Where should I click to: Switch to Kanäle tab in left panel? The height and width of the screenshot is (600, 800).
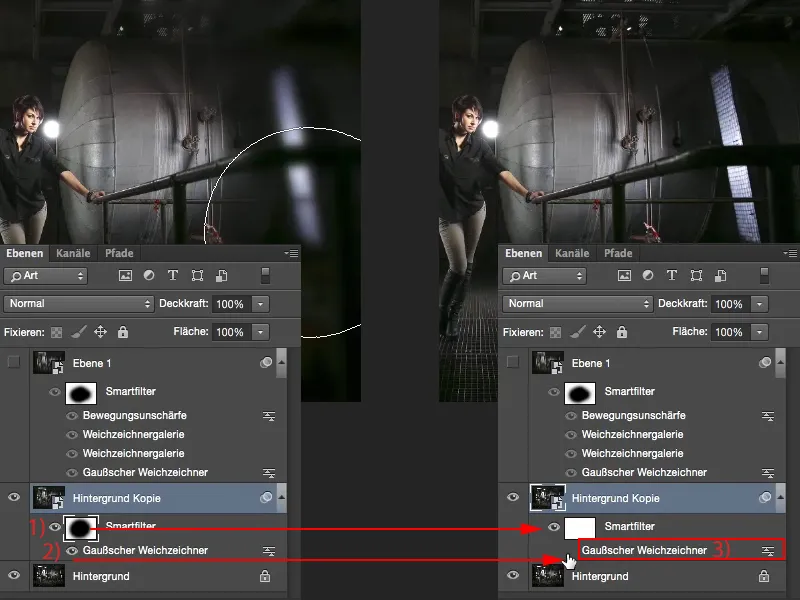tap(73, 253)
